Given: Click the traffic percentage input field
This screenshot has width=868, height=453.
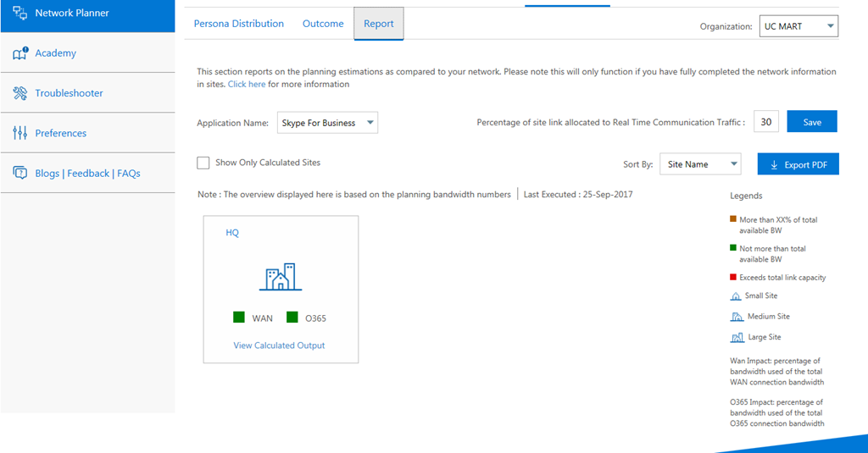Looking at the screenshot, I should point(766,122).
